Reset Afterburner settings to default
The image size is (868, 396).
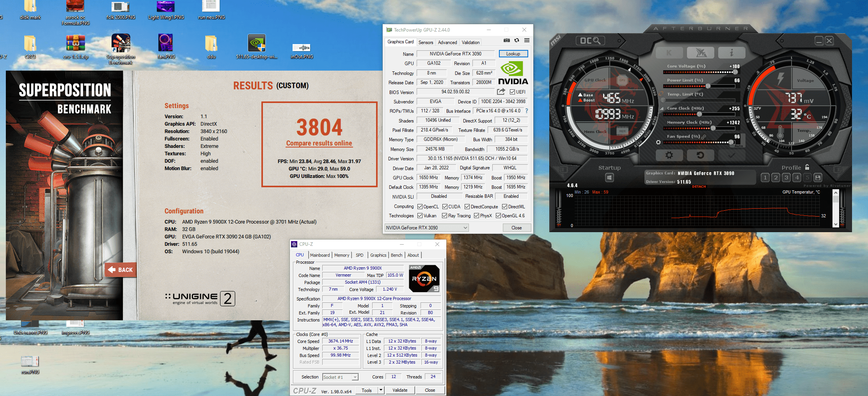point(700,155)
